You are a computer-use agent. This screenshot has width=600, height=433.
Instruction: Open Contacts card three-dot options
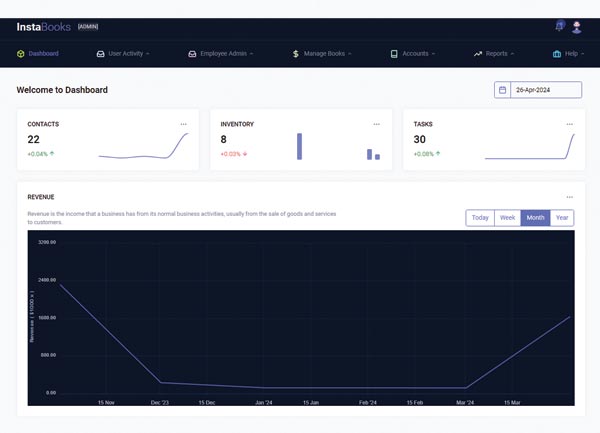click(183, 124)
